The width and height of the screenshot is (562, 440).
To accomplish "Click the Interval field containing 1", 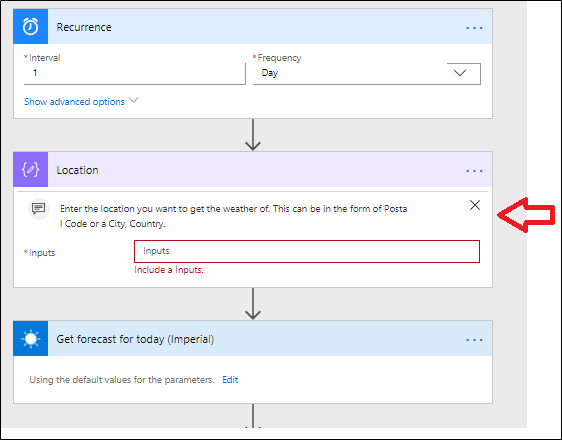I will point(134,73).
